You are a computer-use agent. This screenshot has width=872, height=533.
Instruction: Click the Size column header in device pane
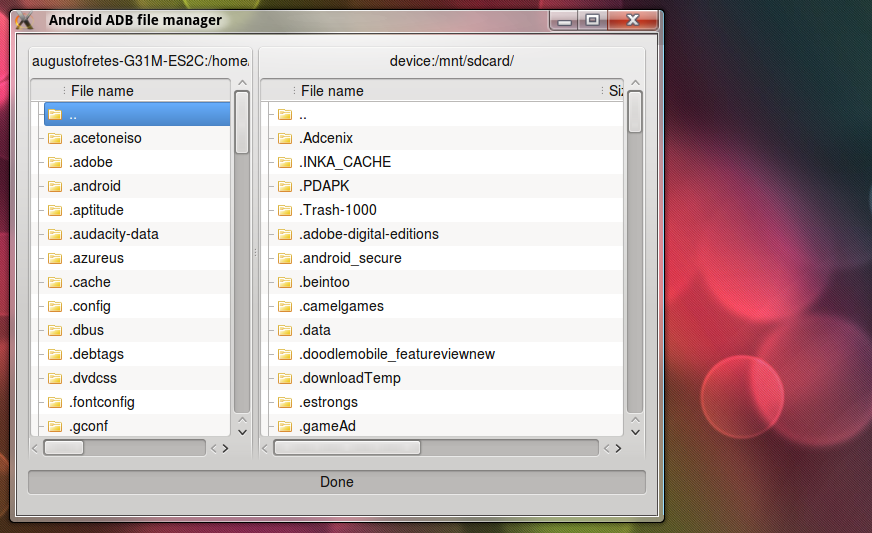pos(614,91)
